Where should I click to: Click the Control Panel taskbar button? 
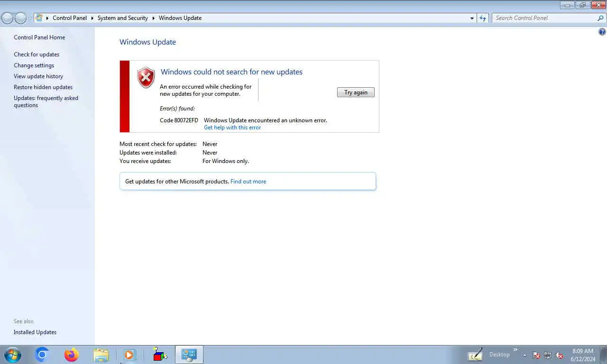tap(189, 355)
